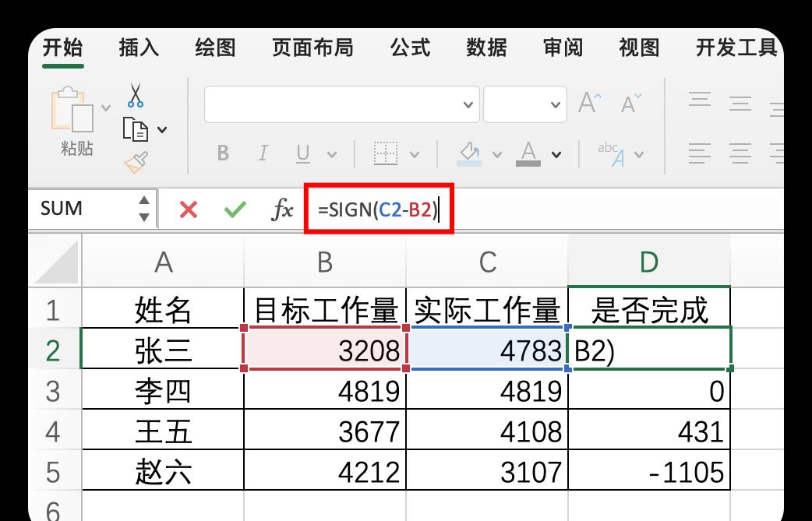Viewport: 812px width, 521px height.
Task: Open the 数据 tab
Action: (486, 48)
